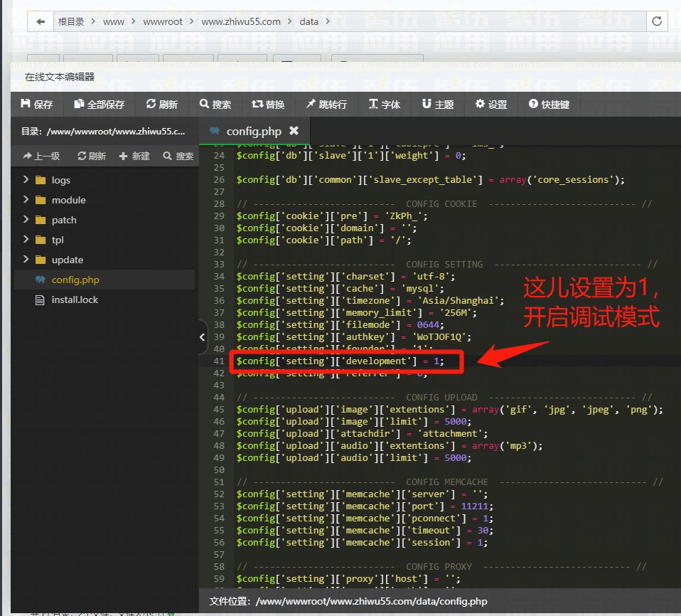Close the config.php tab
This screenshot has width=681, height=616.
tap(294, 130)
